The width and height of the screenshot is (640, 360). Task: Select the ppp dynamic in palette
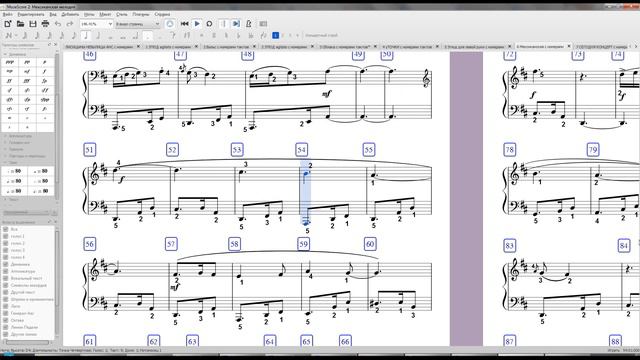click(x=10, y=62)
